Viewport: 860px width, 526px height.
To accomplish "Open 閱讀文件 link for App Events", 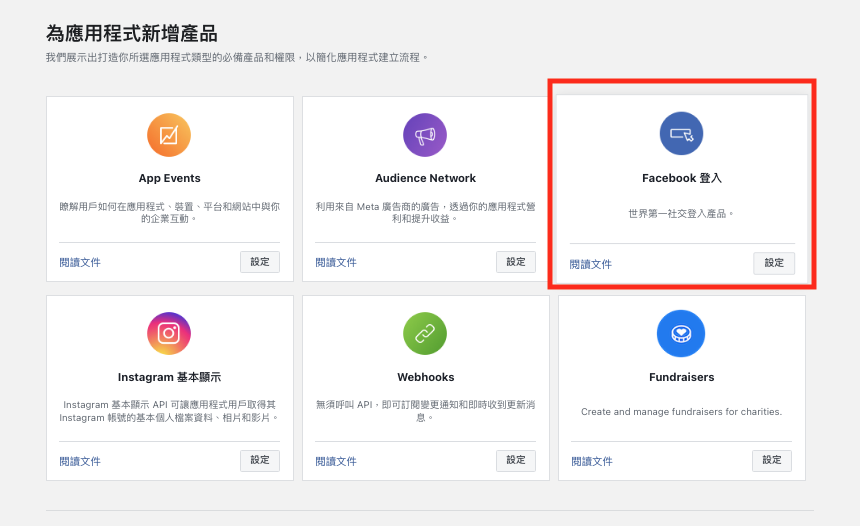I will 80,263.
